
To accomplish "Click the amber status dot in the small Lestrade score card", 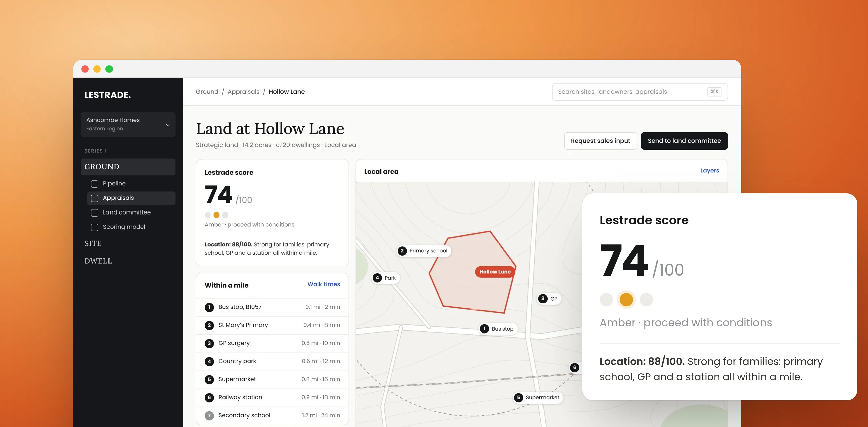I will coord(216,215).
